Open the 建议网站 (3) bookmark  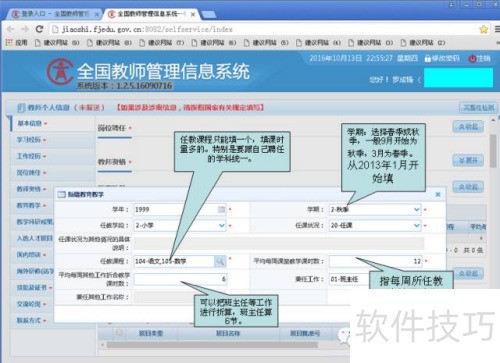pos(371,43)
